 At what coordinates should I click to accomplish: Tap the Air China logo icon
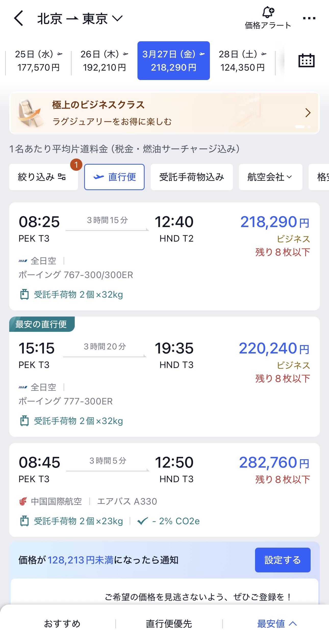pyautogui.click(x=23, y=502)
